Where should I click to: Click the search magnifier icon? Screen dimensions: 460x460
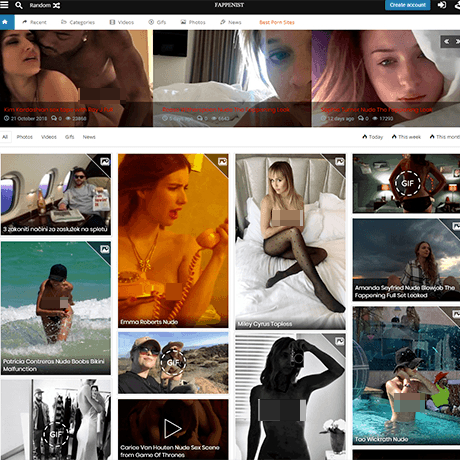[x=19, y=5]
